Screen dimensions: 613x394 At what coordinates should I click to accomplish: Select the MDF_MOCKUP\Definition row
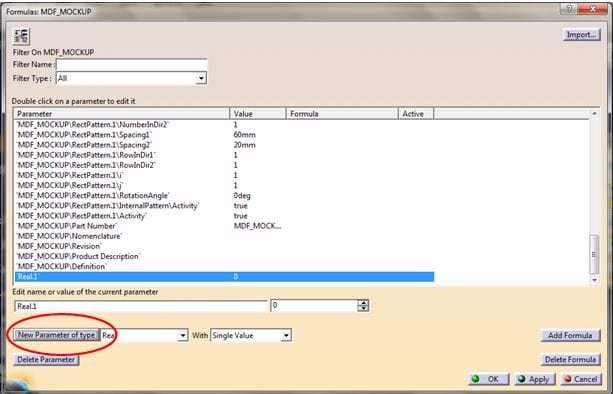[x=224, y=267]
